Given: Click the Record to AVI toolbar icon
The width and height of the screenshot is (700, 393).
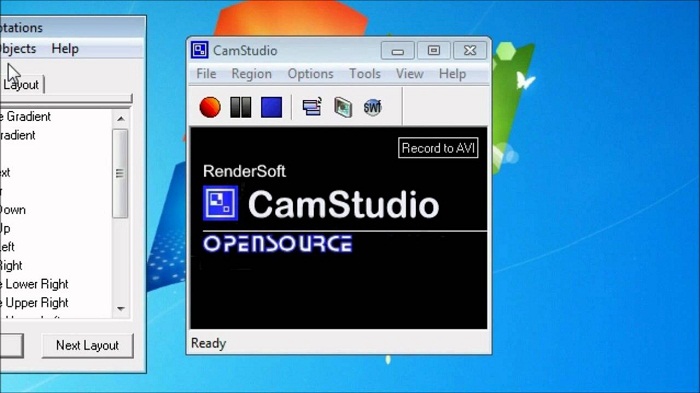Looking at the screenshot, I should pyautogui.click(x=343, y=107).
